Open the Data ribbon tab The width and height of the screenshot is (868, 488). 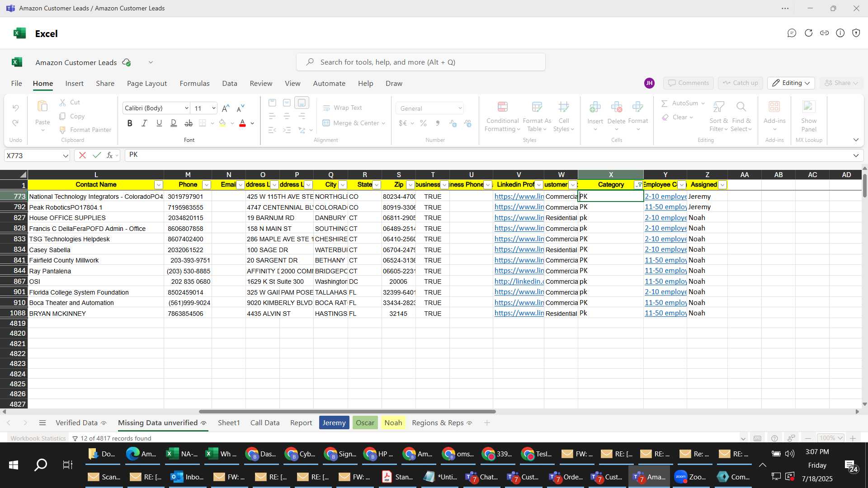coord(230,84)
